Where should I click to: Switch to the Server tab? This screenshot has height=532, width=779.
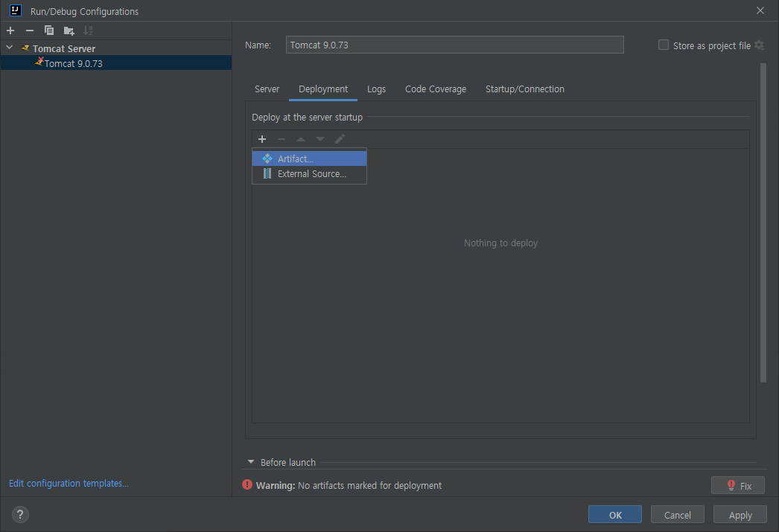pos(267,89)
